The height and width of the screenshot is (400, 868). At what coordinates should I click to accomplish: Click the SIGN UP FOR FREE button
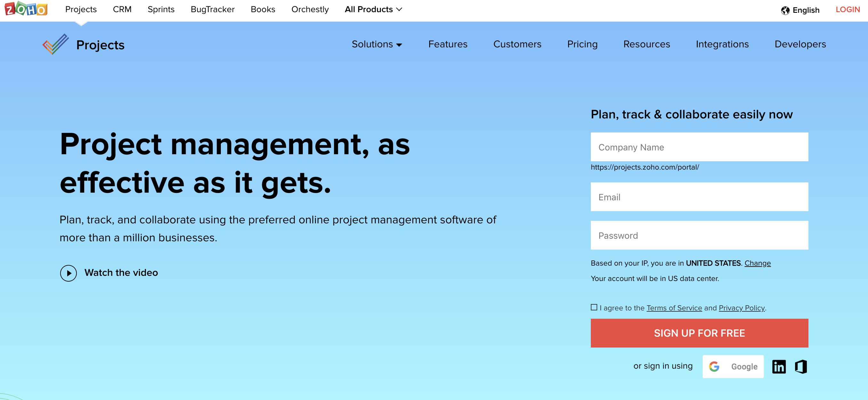(x=699, y=333)
